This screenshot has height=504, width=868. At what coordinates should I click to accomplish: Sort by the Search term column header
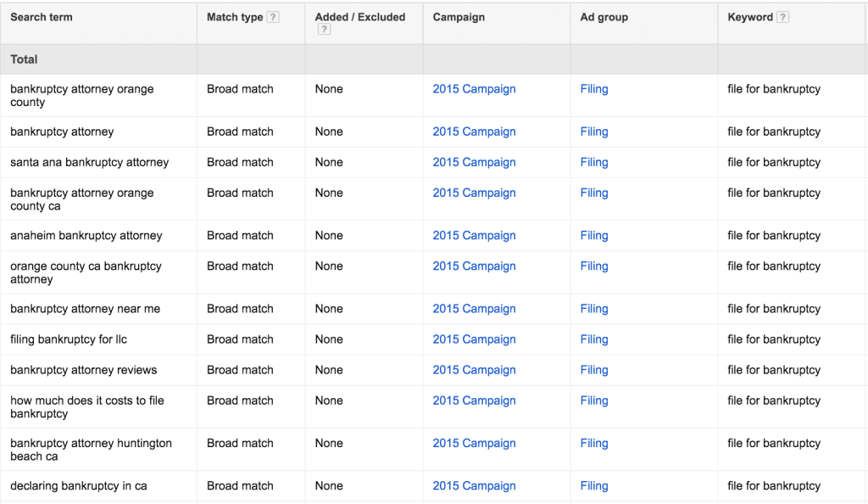(x=42, y=17)
